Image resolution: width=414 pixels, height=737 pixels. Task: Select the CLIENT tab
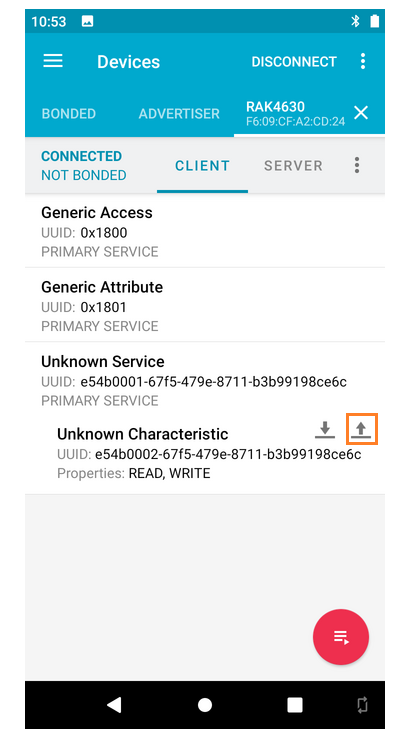pyautogui.click(x=203, y=165)
